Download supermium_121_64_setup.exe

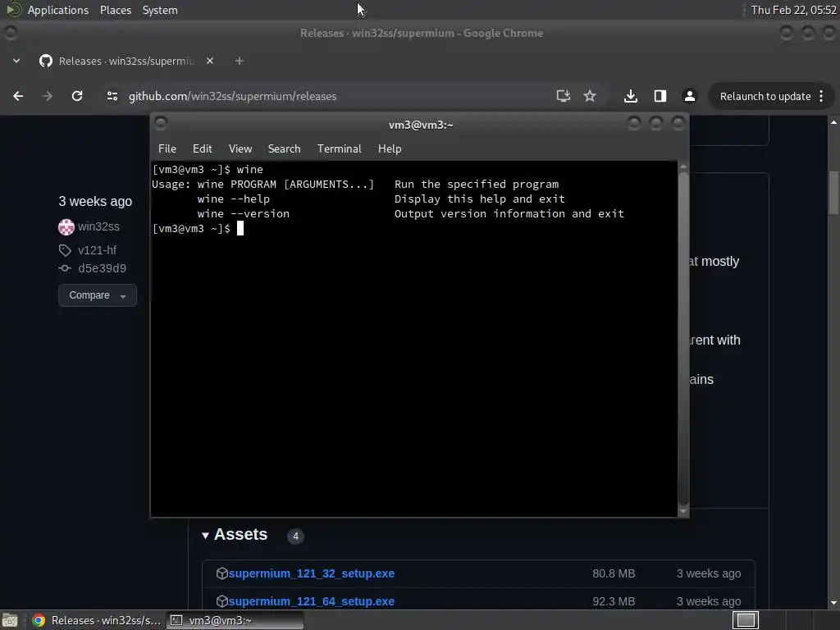311,601
